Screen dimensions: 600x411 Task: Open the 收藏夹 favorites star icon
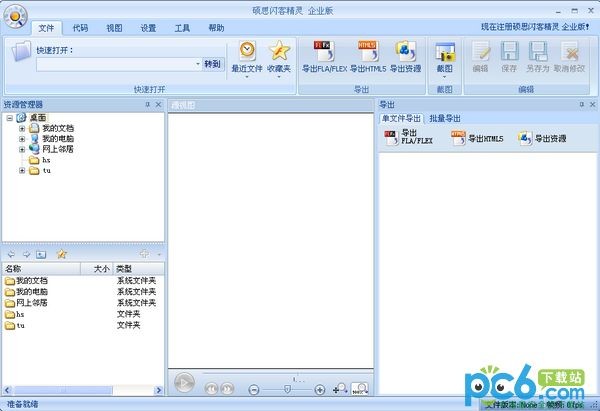coord(279,51)
